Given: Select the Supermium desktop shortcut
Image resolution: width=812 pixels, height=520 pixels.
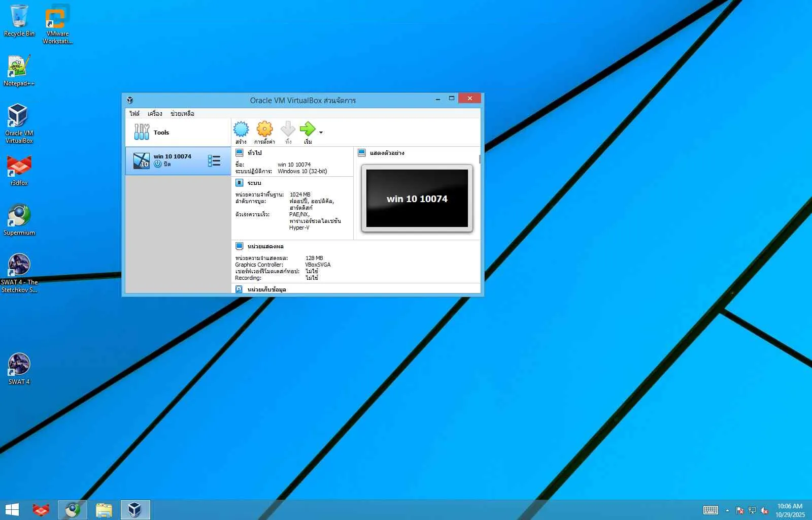Looking at the screenshot, I should 19,220.
